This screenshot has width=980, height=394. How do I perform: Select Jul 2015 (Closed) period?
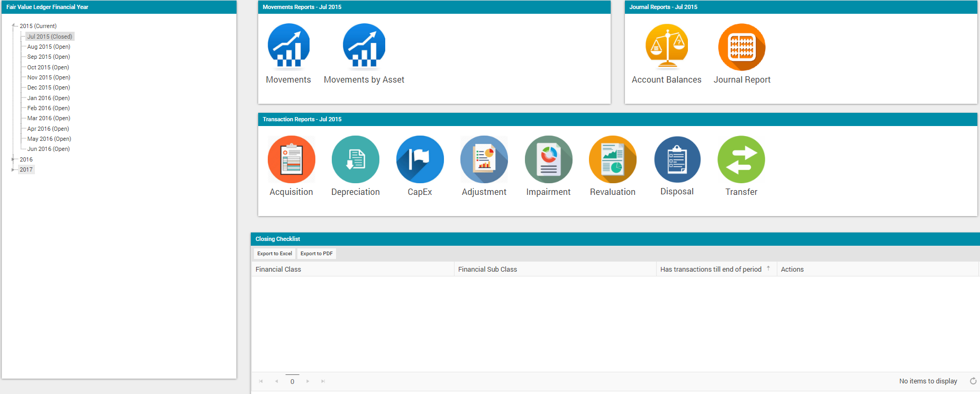50,37
